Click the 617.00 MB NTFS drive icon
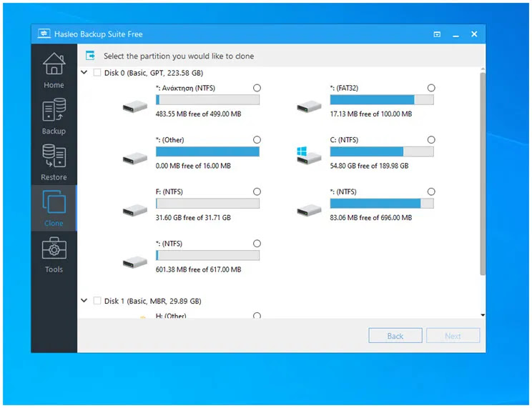The height and width of the screenshot is (408, 532). click(135, 262)
